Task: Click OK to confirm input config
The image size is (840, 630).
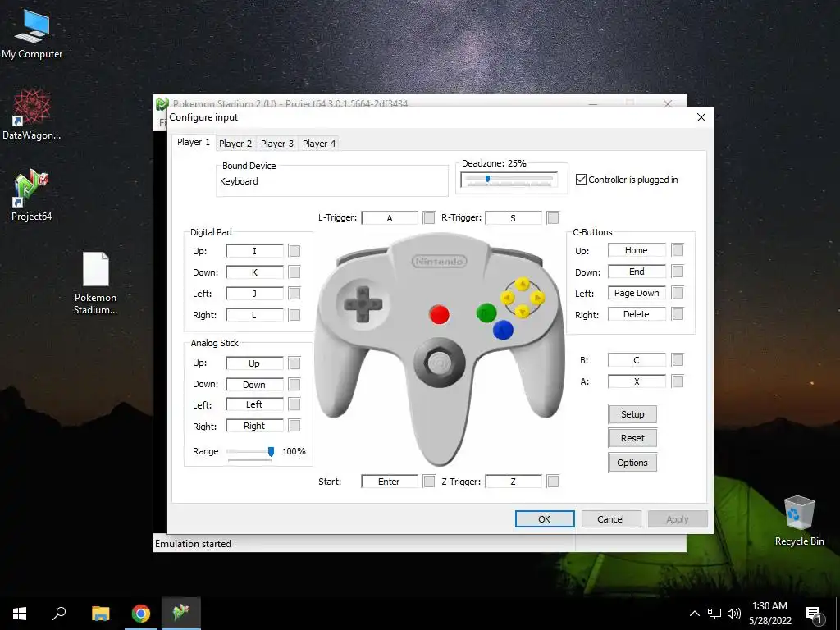Action: point(545,519)
